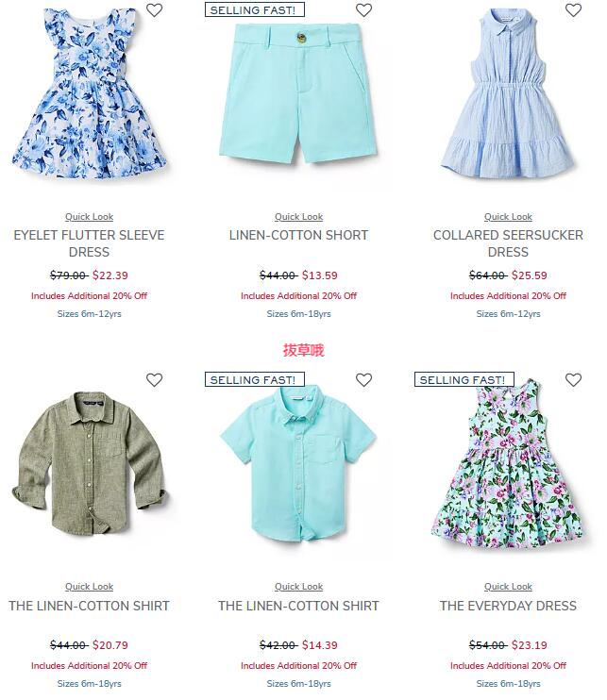View light blue seersucker dress image

tap(508, 92)
